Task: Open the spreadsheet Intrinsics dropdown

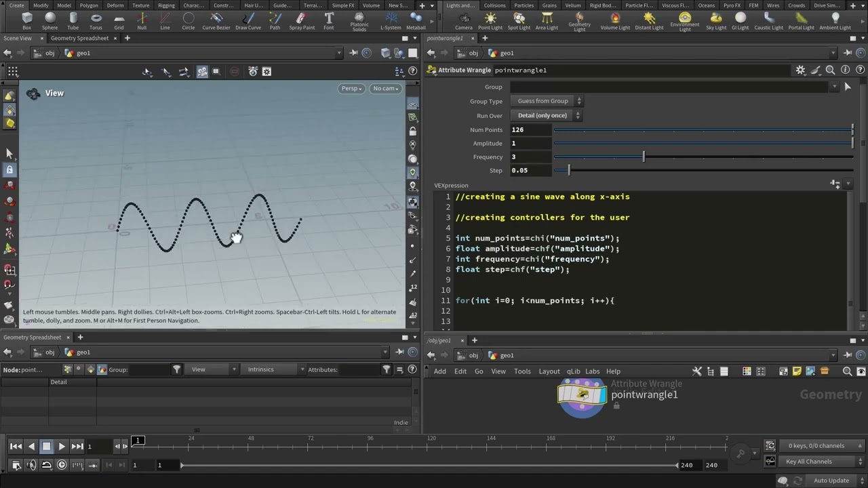Action: point(274,369)
